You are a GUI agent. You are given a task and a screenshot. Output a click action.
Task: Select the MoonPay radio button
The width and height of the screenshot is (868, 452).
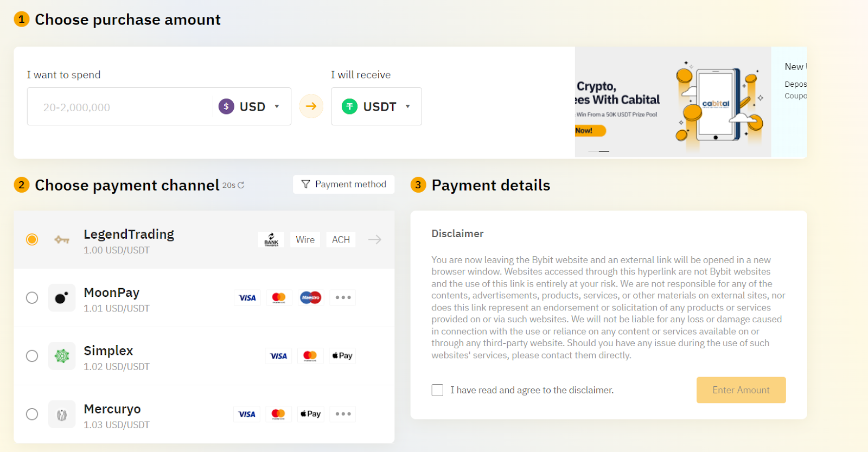click(32, 297)
